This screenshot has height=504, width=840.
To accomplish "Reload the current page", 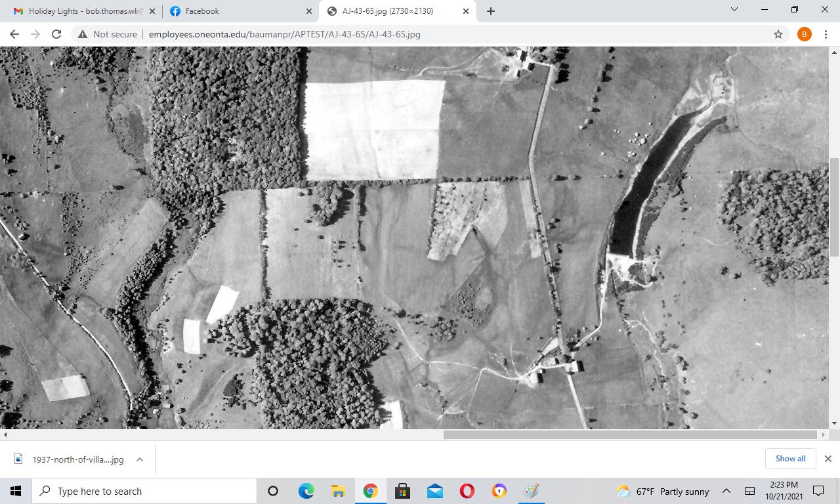I will pos(56,34).
